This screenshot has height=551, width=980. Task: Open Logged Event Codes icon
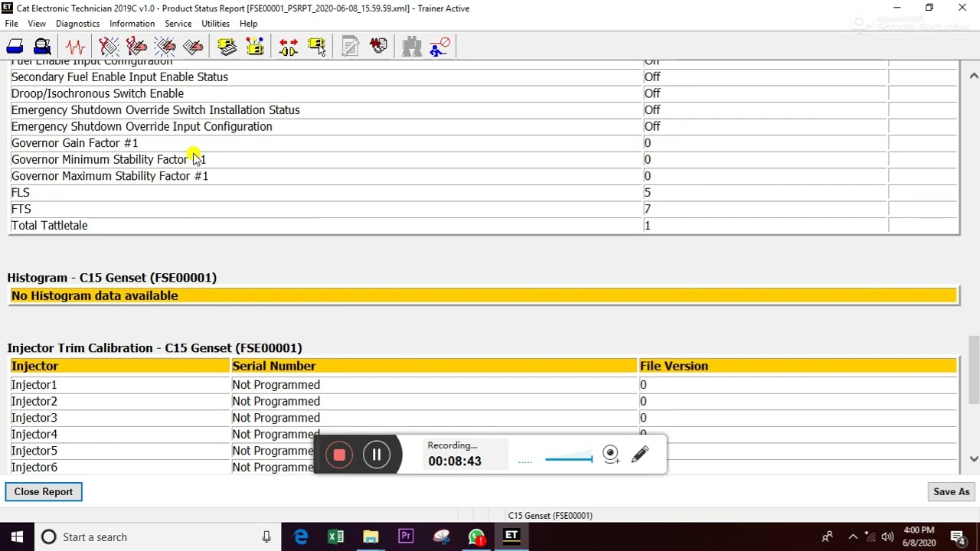(193, 47)
